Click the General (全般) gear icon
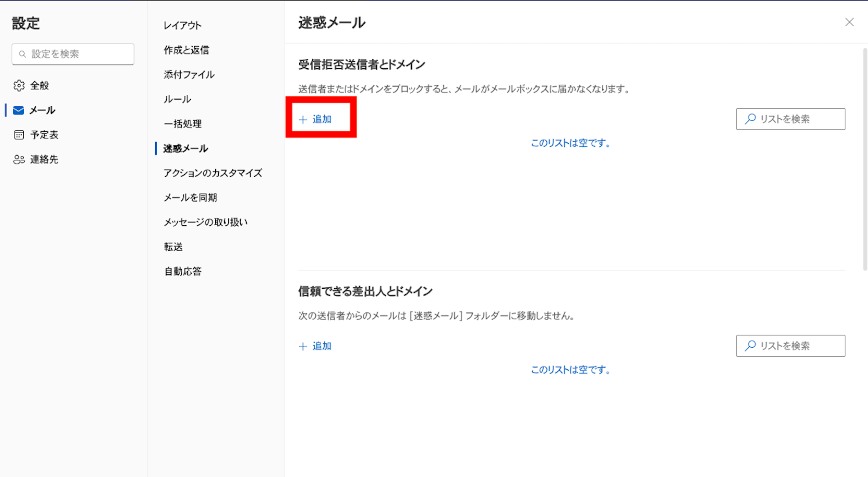868x477 pixels. [x=19, y=86]
